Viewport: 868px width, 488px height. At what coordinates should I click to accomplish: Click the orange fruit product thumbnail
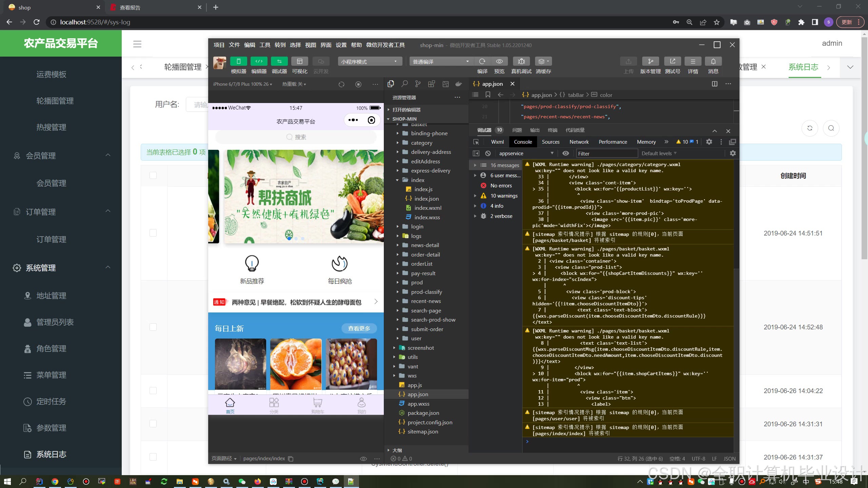pos(296,364)
